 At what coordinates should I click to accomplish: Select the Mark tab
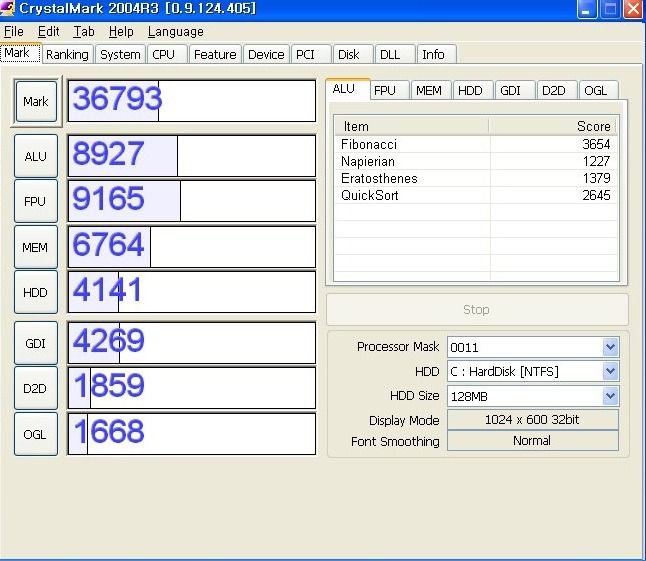(x=20, y=53)
